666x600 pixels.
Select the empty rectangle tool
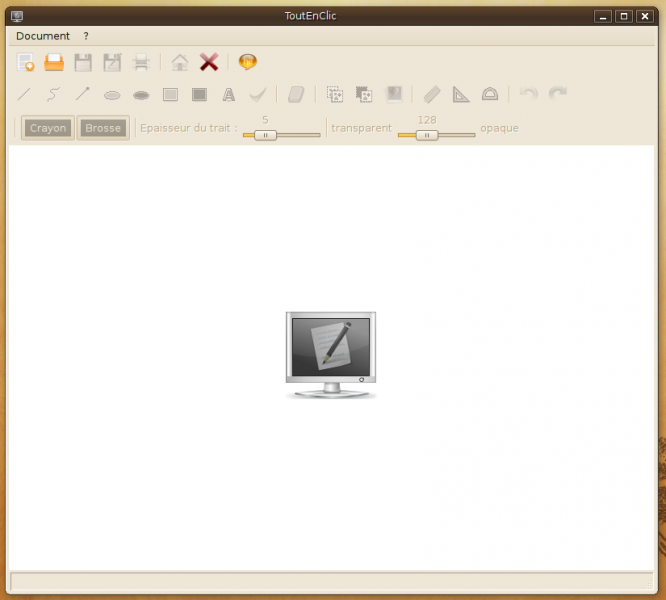(170, 94)
